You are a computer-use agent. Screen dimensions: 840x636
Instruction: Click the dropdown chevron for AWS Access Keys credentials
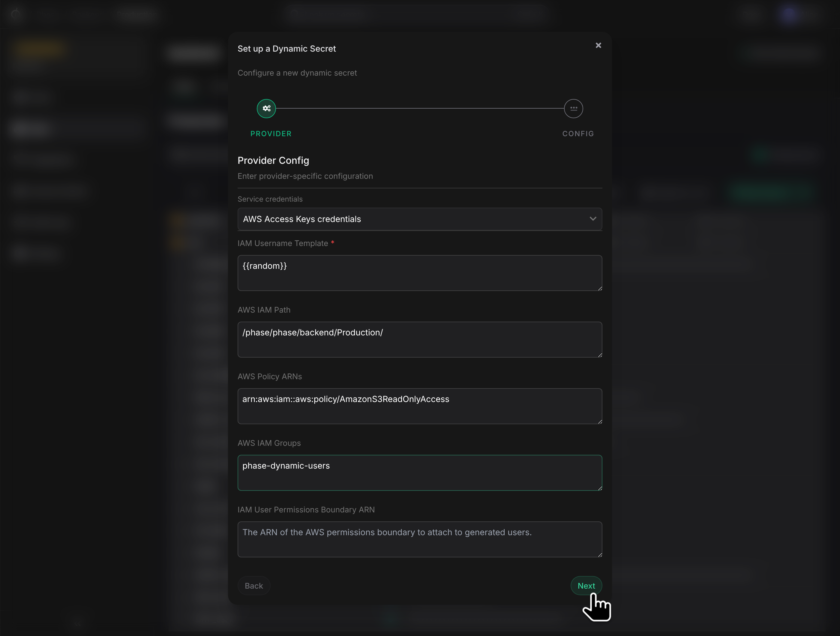(x=593, y=219)
